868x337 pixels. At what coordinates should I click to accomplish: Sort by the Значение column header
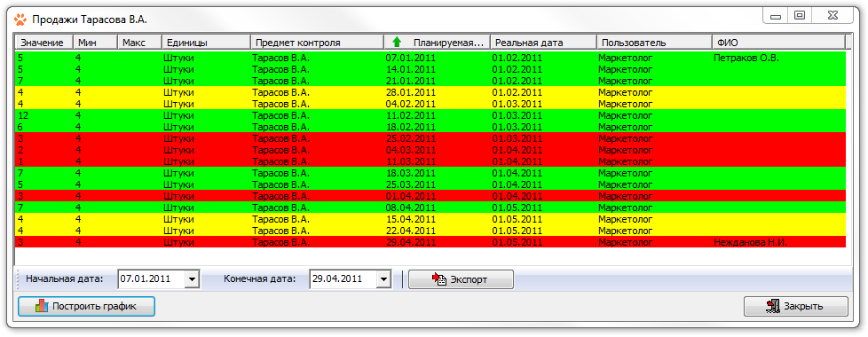click(44, 43)
